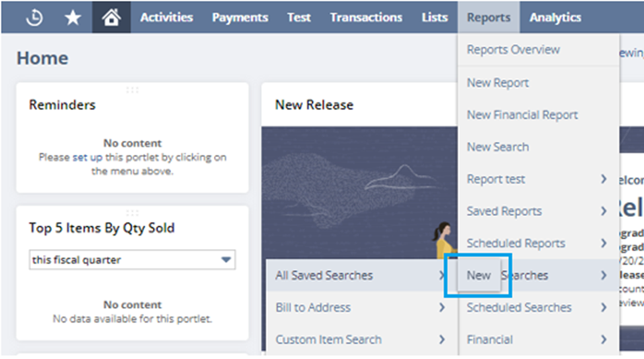Expand the Bill to Address submenu arrow
644x359 pixels.
441,308
